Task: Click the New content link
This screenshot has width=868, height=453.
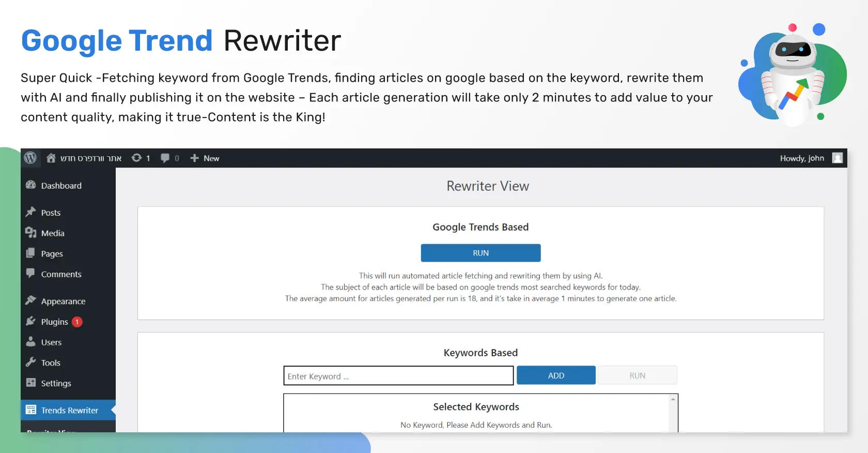Action: [211, 158]
